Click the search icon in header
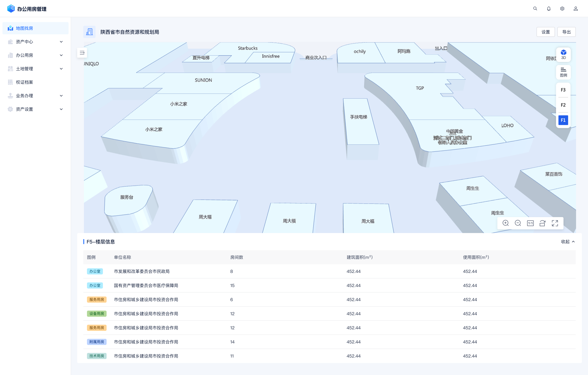 [535, 9]
